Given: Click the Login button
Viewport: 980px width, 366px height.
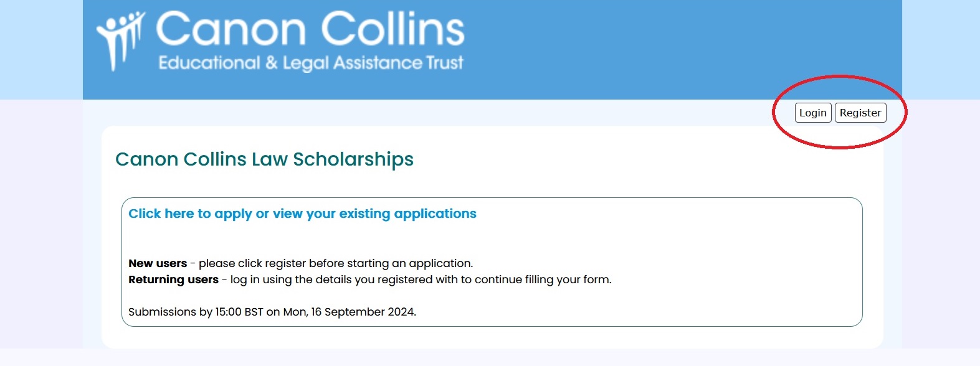Looking at the screenshot, I should coord(813,113).
